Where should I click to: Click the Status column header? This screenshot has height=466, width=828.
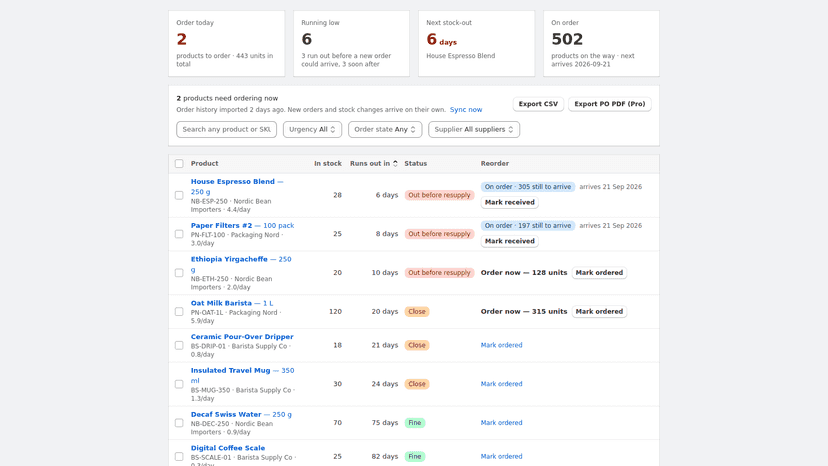point(416,164)
